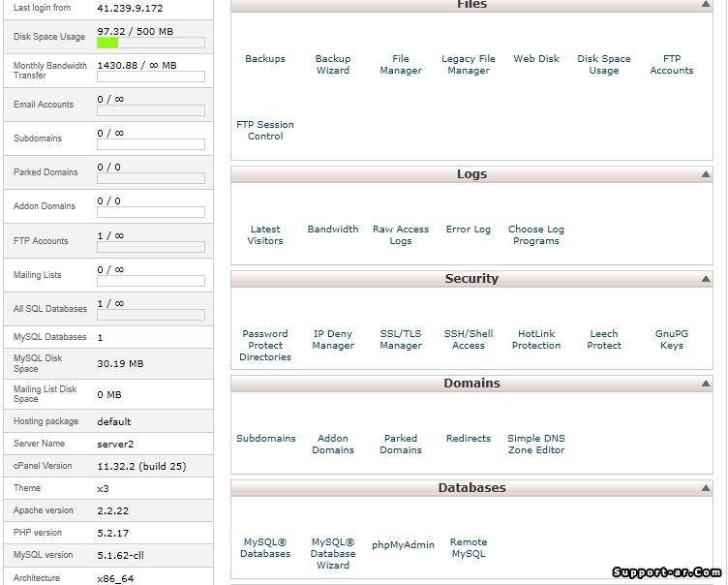
Task: Click the Disk Space Usage progress bar
Action: 150,43
